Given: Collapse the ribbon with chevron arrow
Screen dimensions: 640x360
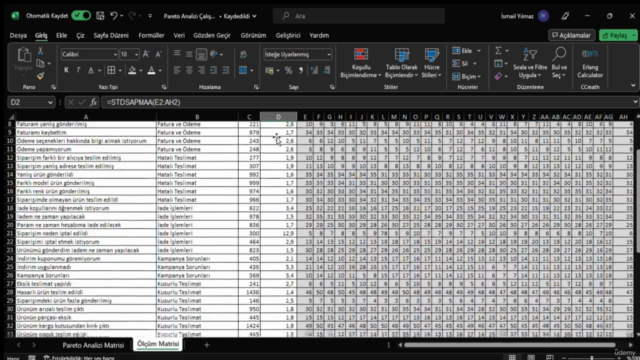Looking at the screenshot, I should [633, 86].
